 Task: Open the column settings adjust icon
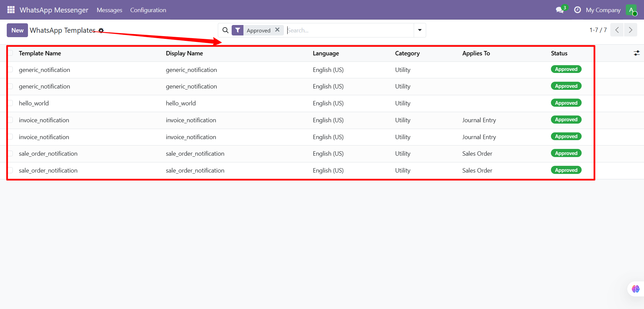tap(636, 53)
